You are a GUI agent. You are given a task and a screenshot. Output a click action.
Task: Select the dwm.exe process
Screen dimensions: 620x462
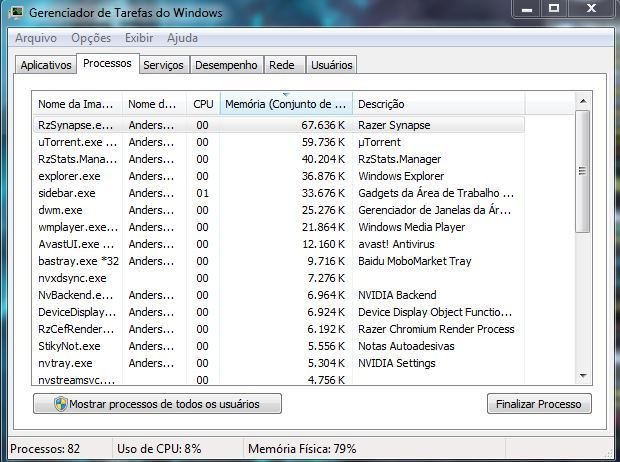(x=278, y=210)
